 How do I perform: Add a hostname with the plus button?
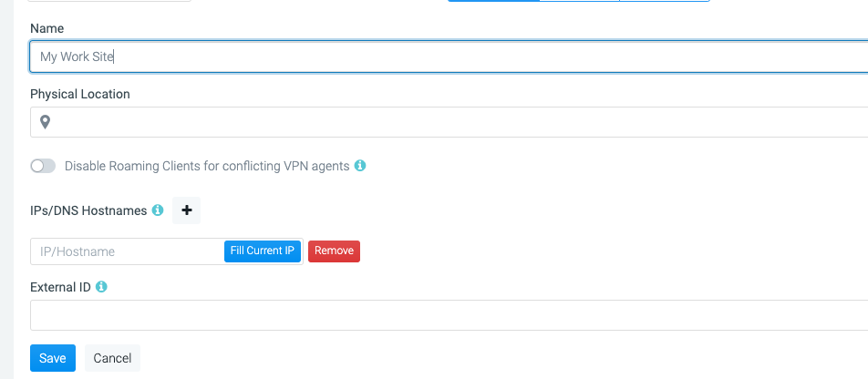tap(187, 210)
